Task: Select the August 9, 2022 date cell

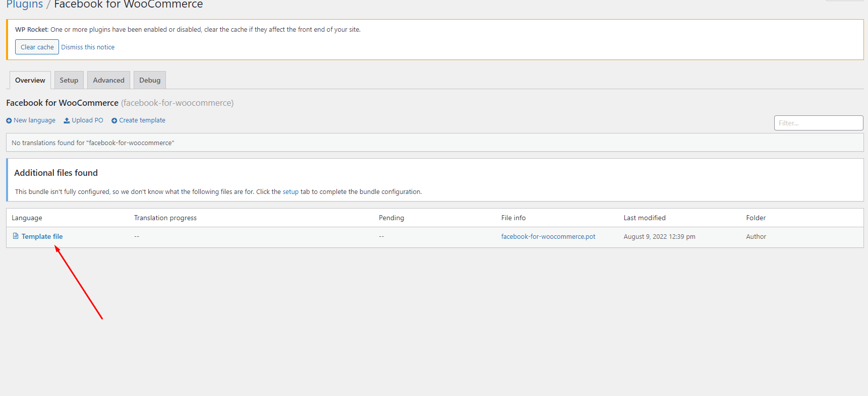Action: [x=659, y=236]
